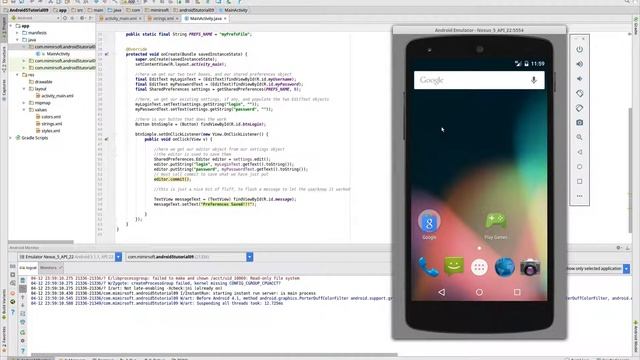Expand the mipmap folder arrow
Image resolution: width=640 pixels, height=360 pixels.
[x=24, y=103]
